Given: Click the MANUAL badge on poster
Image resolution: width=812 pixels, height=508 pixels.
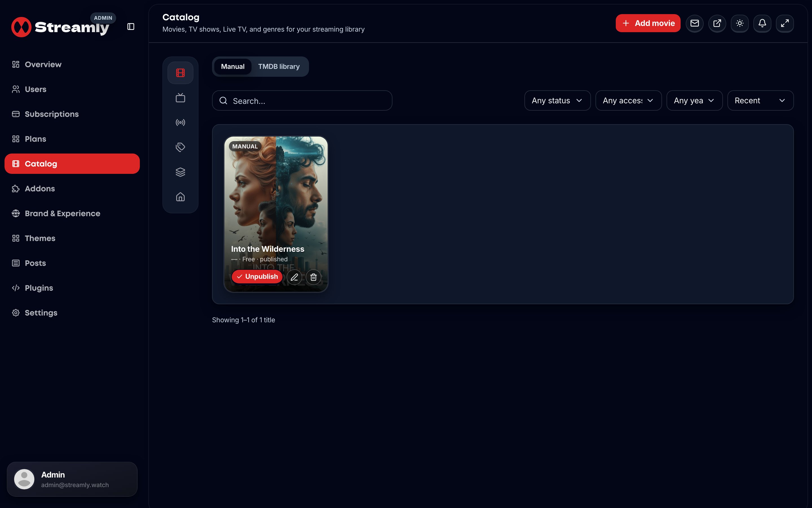Looking at the screenshot, I should 245,146.
